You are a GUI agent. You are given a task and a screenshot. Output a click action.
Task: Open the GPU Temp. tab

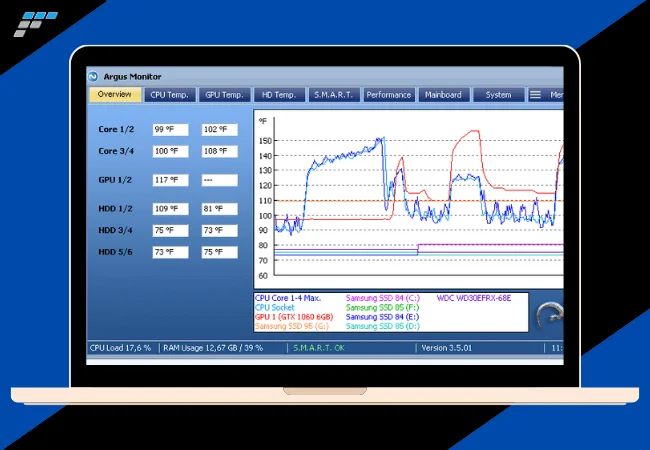pyautogui.click(x=224, y=95)
